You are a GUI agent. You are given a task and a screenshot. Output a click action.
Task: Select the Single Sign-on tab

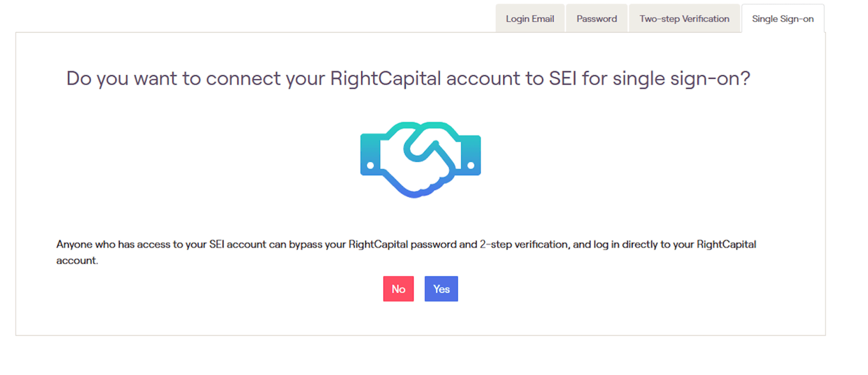[x=782, y=19]
